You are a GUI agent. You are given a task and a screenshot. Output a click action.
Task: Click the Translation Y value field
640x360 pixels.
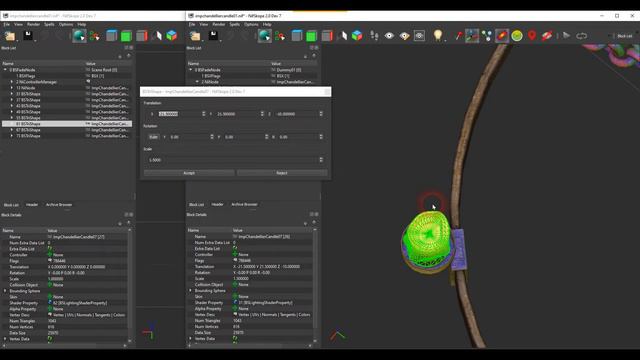(x=238, y=114)
